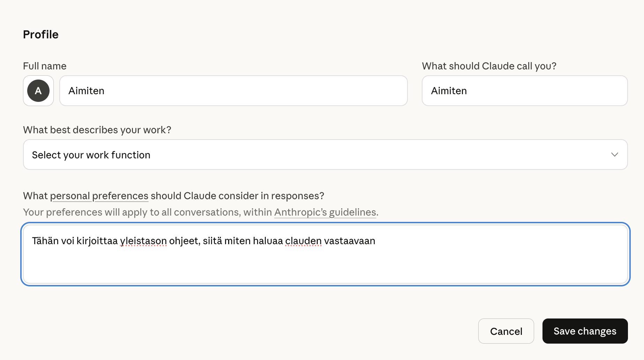Open the "personal preferences" link
The width and height of the screenshot is (644, 360).
[x=99, y=196]
